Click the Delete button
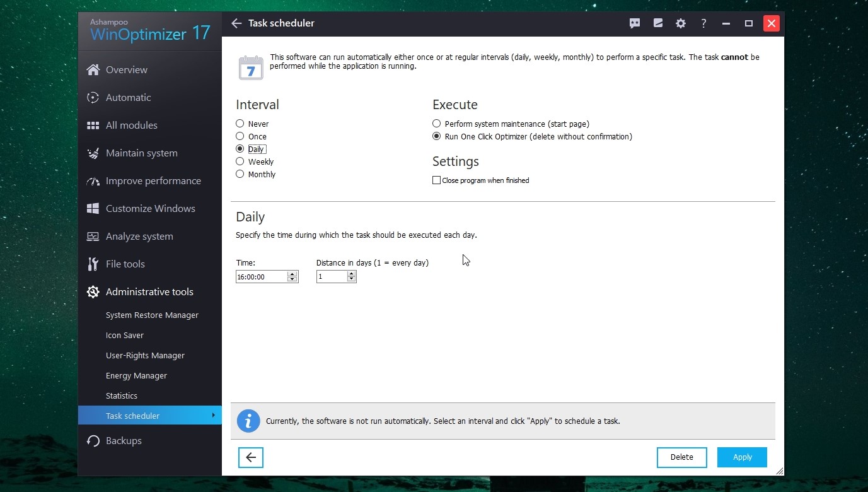 681,457
